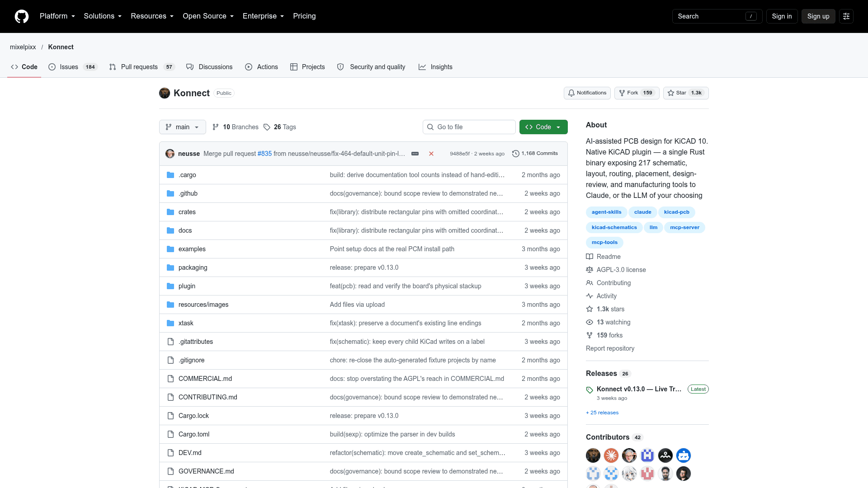Expand the Resources navigation menu
This screenshot has width=868, height=488.
tap(152, 16)
